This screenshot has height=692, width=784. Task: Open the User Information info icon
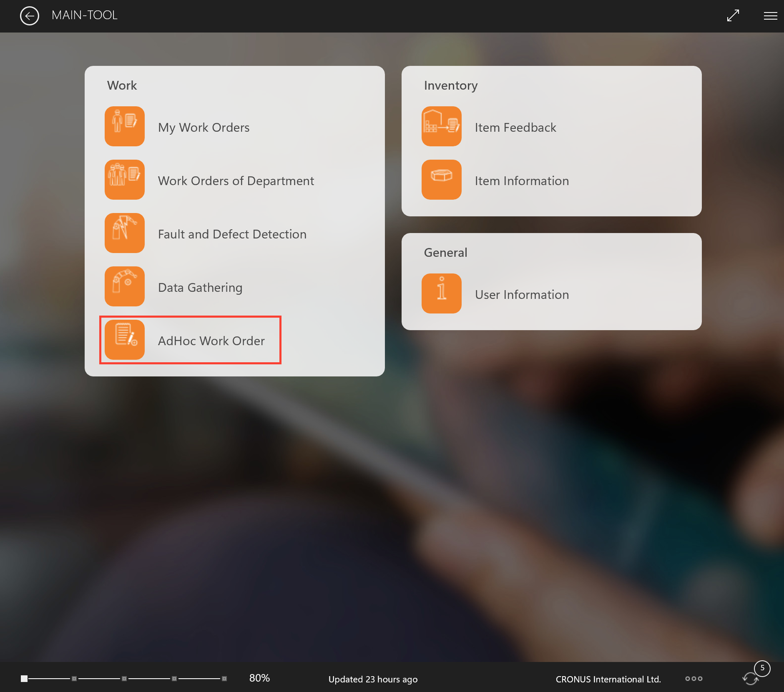442,293
